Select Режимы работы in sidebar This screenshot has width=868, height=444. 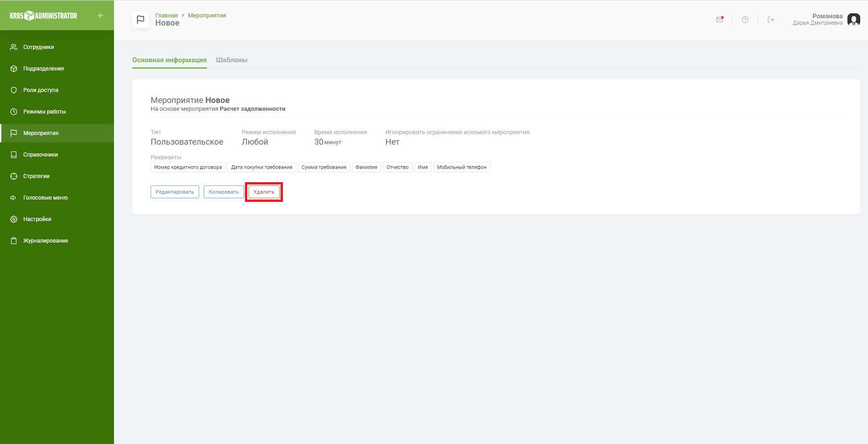[x=44, y=112]
